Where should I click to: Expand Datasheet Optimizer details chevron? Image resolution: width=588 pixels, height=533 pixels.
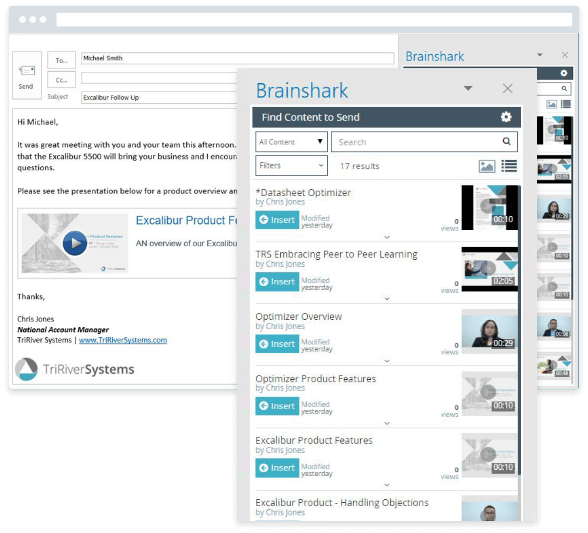point(387,237)
